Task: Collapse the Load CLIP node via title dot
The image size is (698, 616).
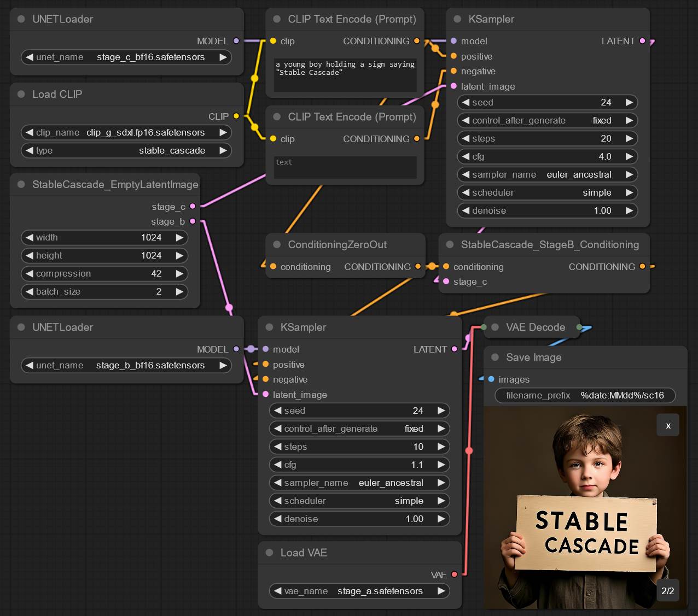Action: point(21,94)
